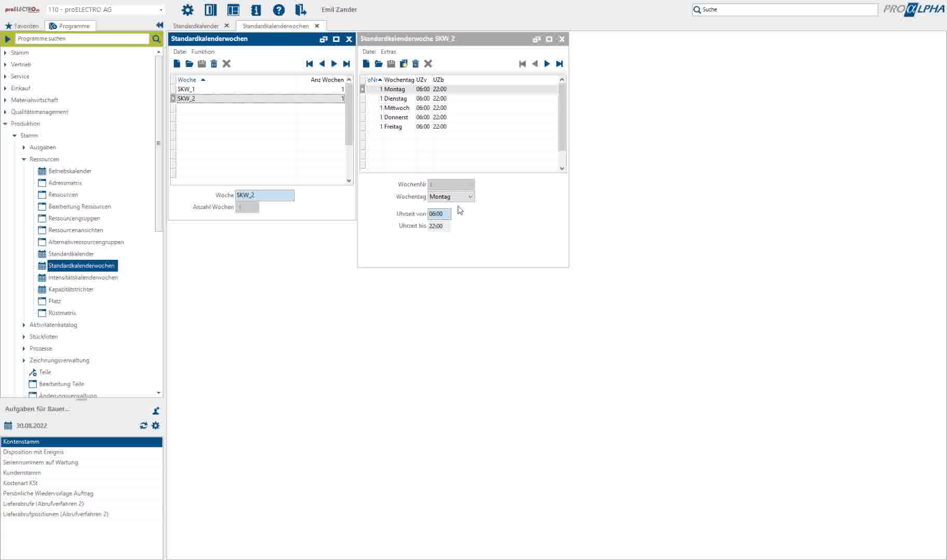This screenshot has height=560, width=947.
Task: Expand the Stücklisten tree node
Action: pyautogui.click(x=24, y=337)
